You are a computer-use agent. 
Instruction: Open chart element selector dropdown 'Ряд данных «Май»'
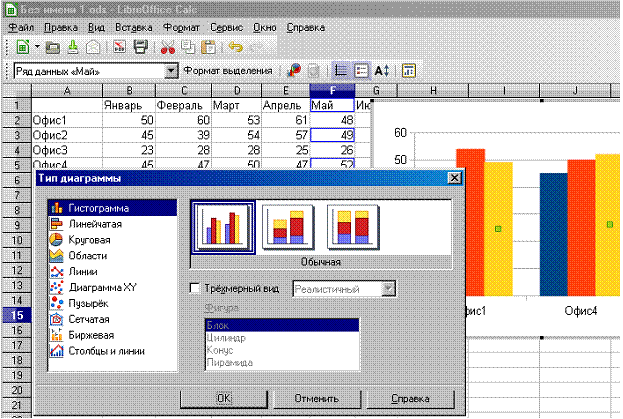pyautogui.click(x=171, y=71)
